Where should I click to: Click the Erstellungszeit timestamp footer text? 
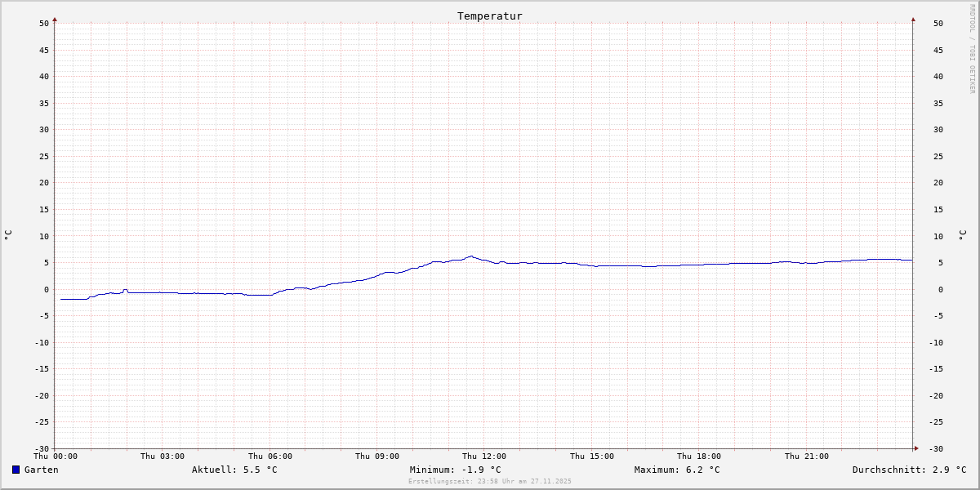coord(490,481)
